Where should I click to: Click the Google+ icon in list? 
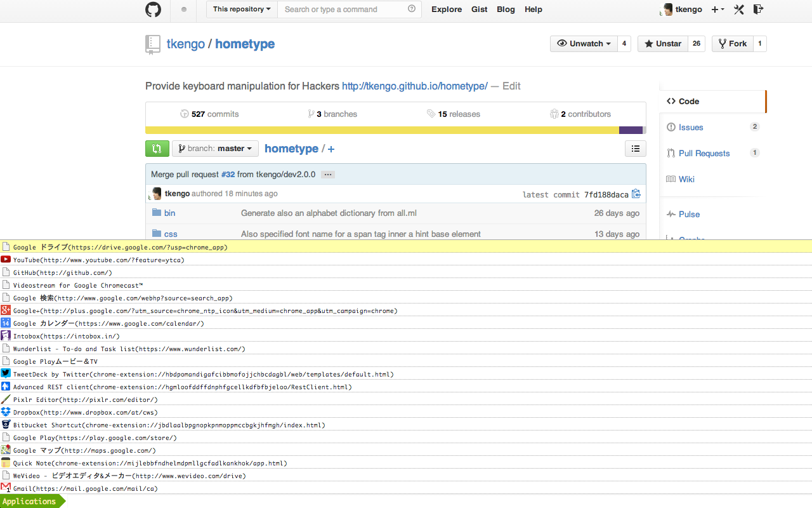coord(6,310)
